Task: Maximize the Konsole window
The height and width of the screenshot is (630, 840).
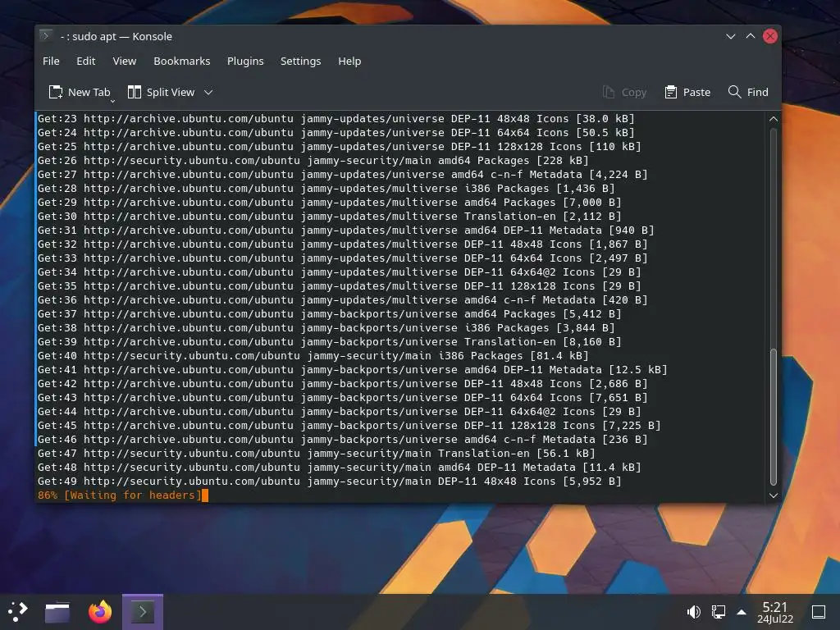Action: click(x=751, y=36)
